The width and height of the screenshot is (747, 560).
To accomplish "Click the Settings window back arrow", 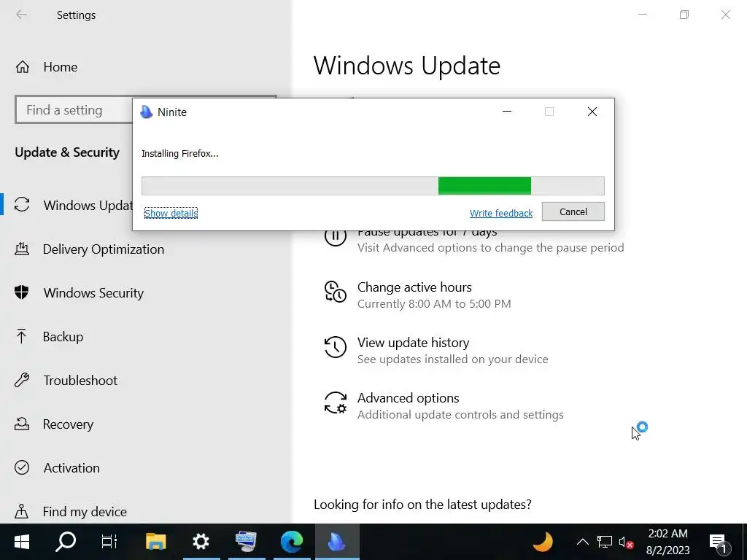I will [21, 15].
